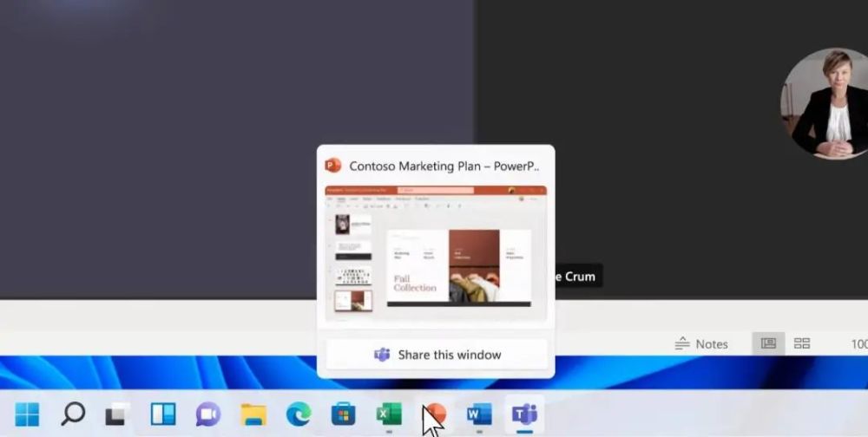Launch the Teams Chat icon
This screenshot has height=437, width=868.
[208, 414]
